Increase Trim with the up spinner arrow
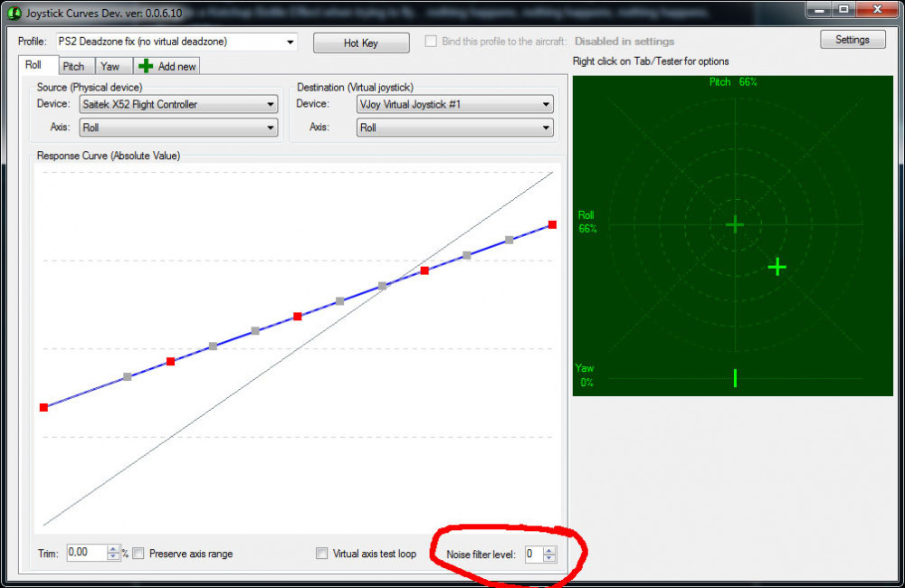905x588 pixels. [x=113, y=549]
